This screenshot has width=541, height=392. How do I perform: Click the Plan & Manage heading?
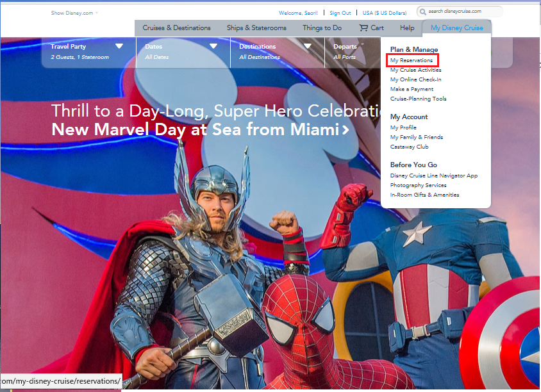(x=414, y=50)
